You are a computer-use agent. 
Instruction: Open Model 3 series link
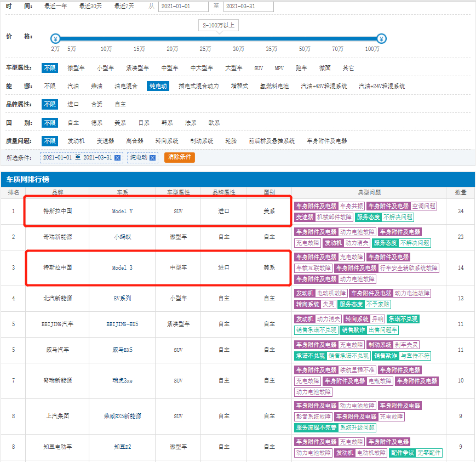point(122,268)
